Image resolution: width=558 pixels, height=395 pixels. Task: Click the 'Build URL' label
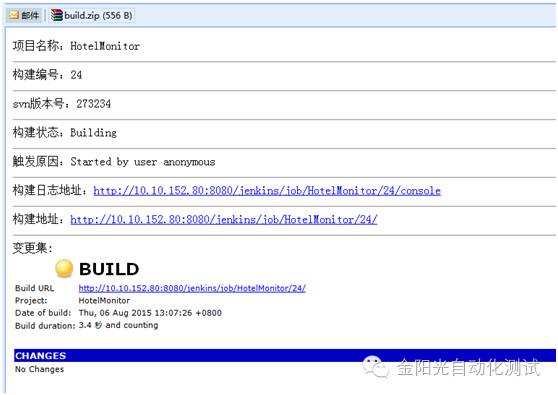click(x=35, y=288)
